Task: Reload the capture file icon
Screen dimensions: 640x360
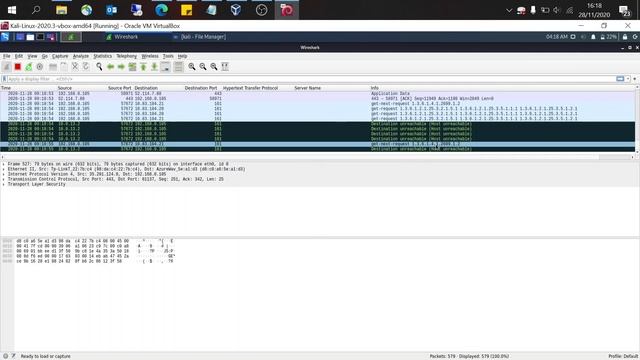Action: coord(86,67)
